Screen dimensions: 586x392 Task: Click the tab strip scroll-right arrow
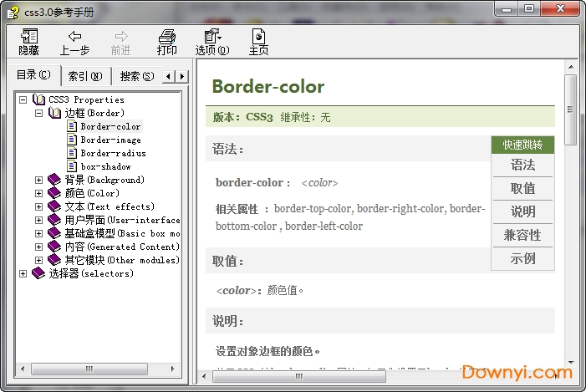[182, 76]
